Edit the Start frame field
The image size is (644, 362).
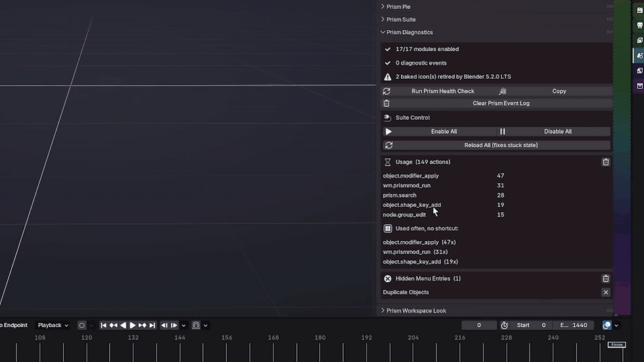pos(531,325)
